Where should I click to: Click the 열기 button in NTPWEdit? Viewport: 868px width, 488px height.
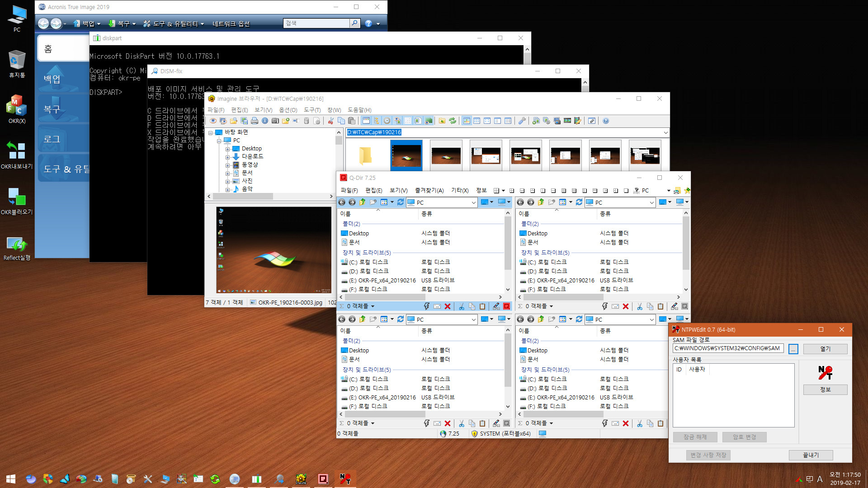click(826, 349)
